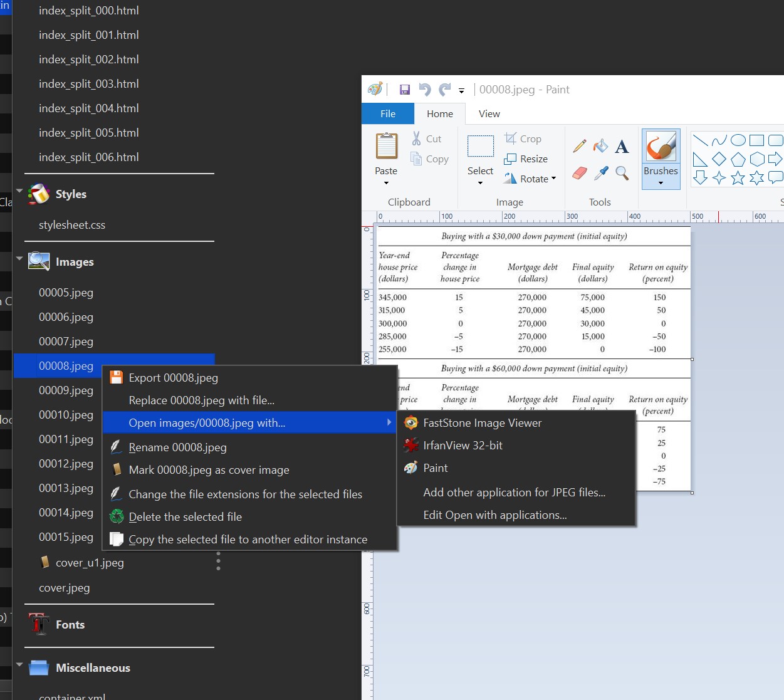This screenshot has height=700, width=784.
Task: Choose Replace 00008.jpeg with file
Action: pyautogui.click(x=249, y=400)
